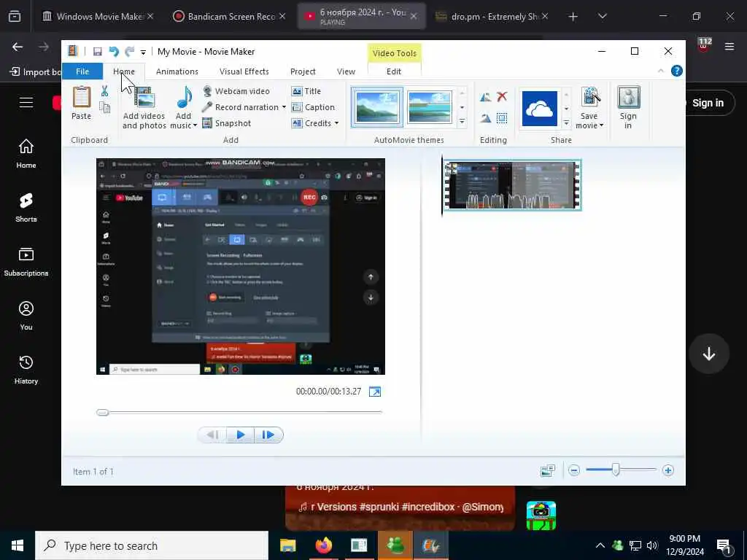Screen dimensions: 747x560
Task: Open YouTube Subscriptions in sidebar
Action: point(26,262)
